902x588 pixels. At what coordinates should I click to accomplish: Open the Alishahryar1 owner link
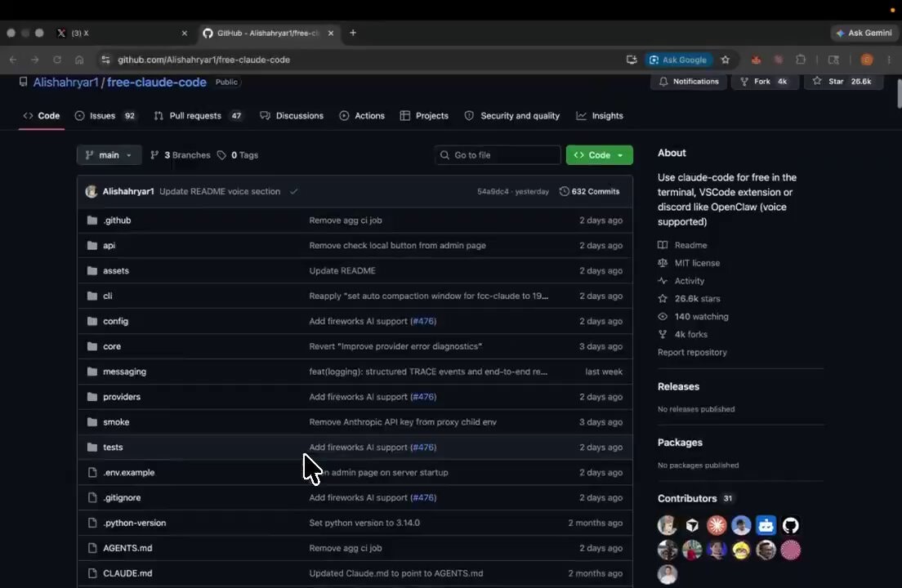click(x=65, y=82)
